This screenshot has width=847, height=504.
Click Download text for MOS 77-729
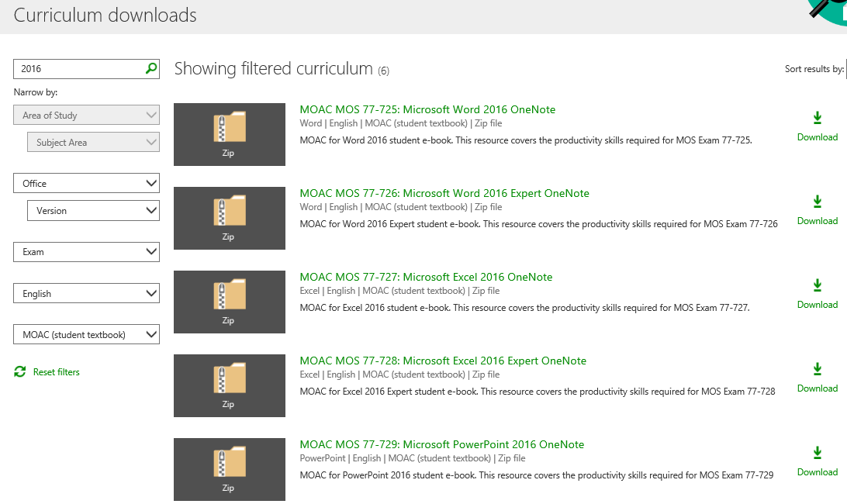click(x=818, y=472)
